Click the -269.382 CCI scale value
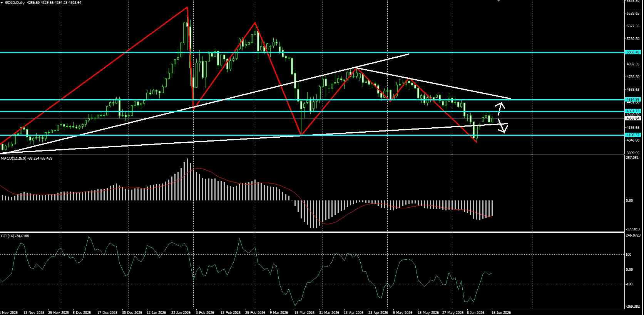This screenshot has width=644, height=315. 633,307
